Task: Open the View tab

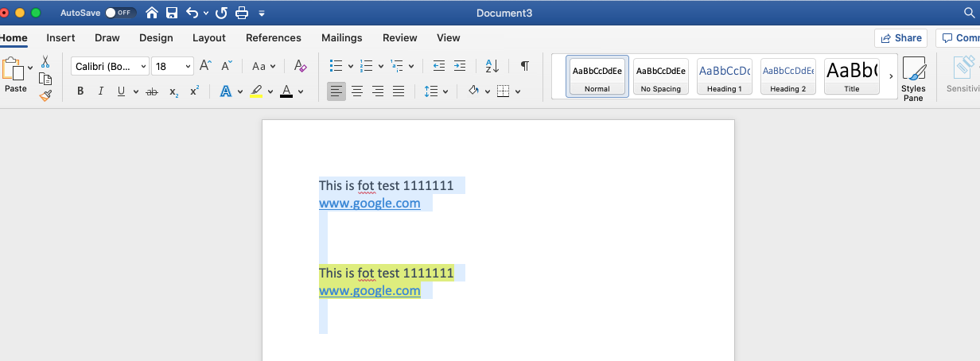Action: click(x=449, y=37)
